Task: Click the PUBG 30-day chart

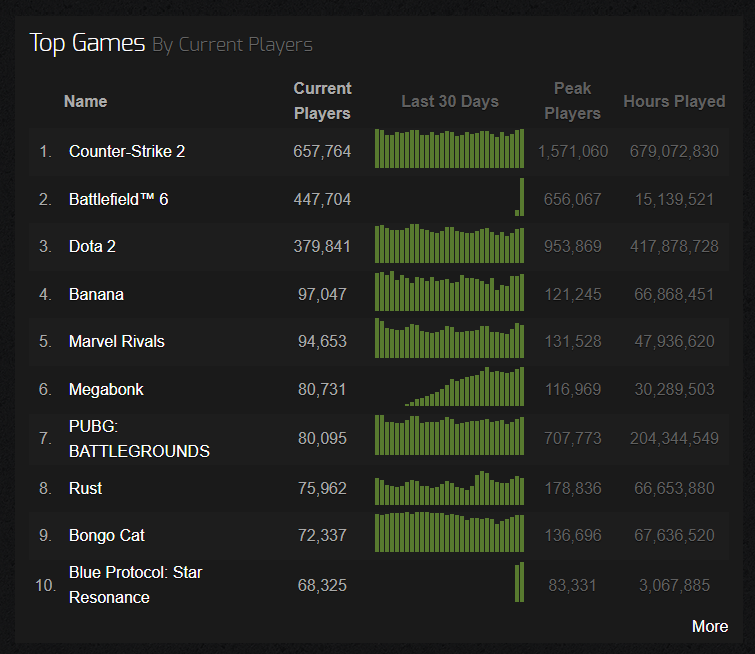Action: pos(449,435)
